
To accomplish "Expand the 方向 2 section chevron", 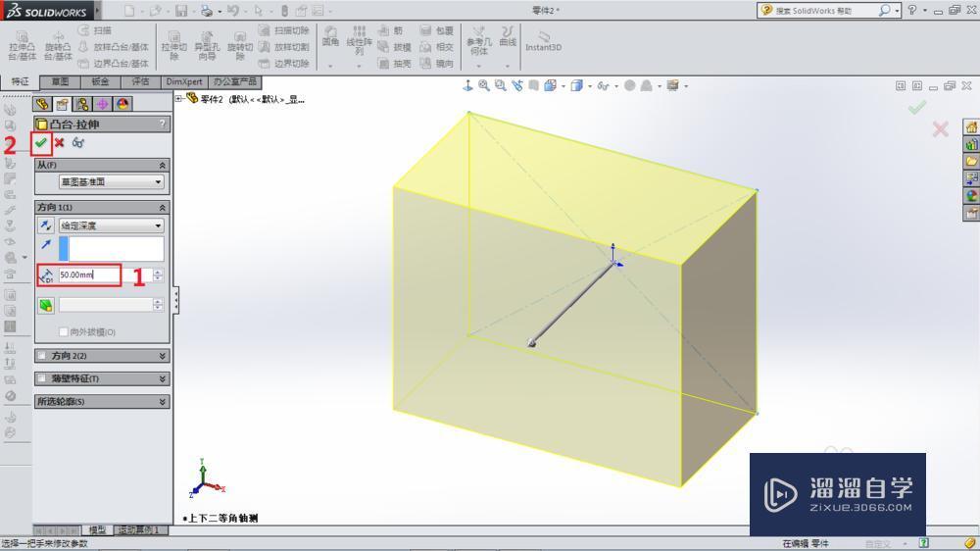I will point(163,355).
